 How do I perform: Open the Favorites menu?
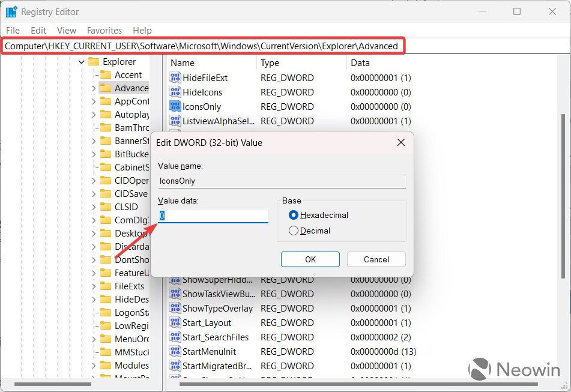coord(104,30)
